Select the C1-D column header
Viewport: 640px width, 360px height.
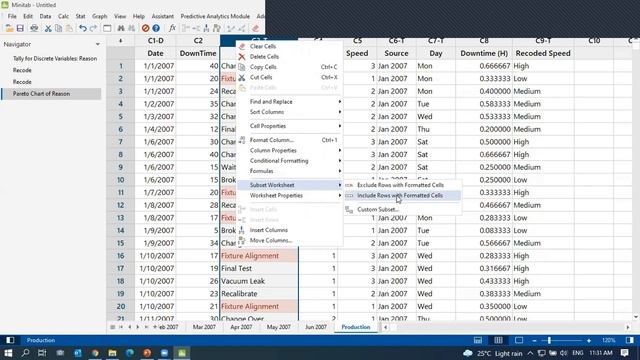point(156,41)
